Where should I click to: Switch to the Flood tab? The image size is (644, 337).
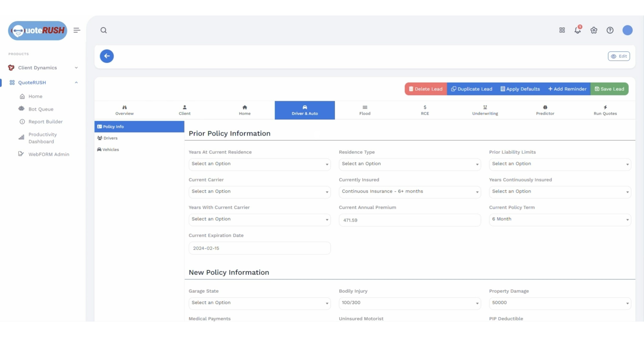(365, 110)
